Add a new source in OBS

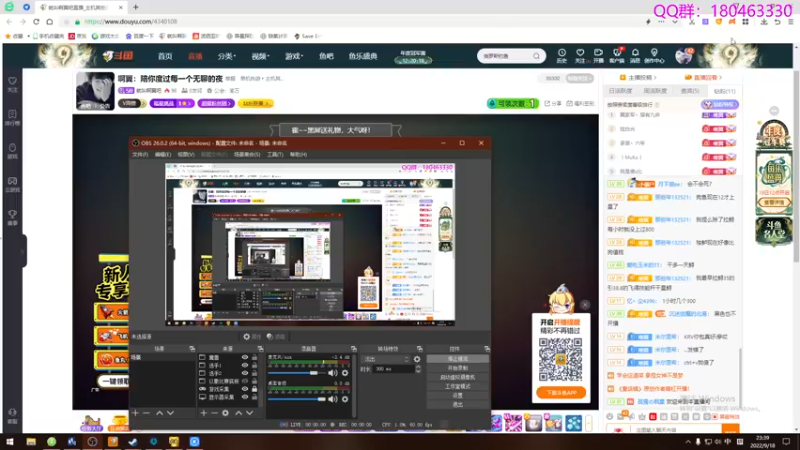(x=204, y=413)
